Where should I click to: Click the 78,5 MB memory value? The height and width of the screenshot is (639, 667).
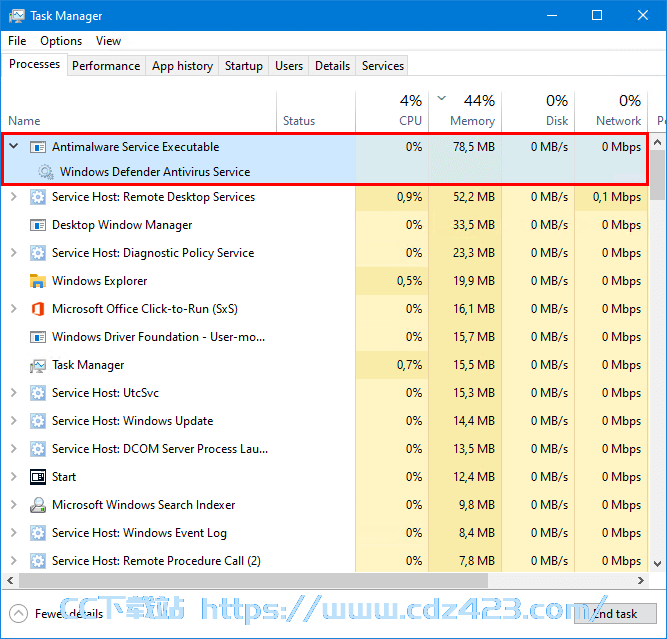(474, 147)
